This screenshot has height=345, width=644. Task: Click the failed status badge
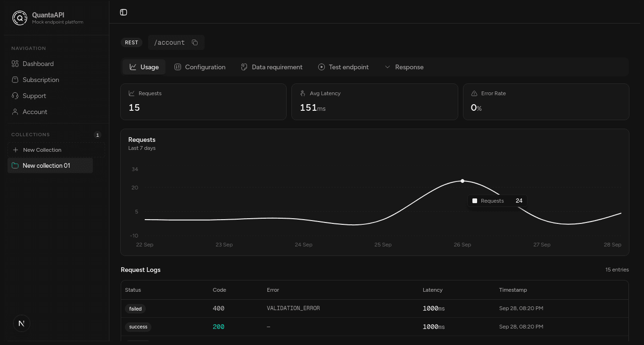135,309
